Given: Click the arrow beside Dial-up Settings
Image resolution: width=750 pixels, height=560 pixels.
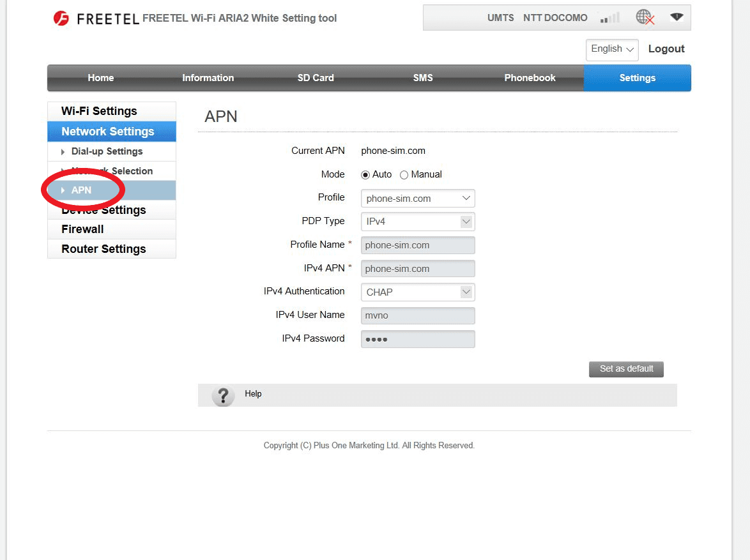Looking at the screenshot, I should pyautogui.click(x=63, y=152).
